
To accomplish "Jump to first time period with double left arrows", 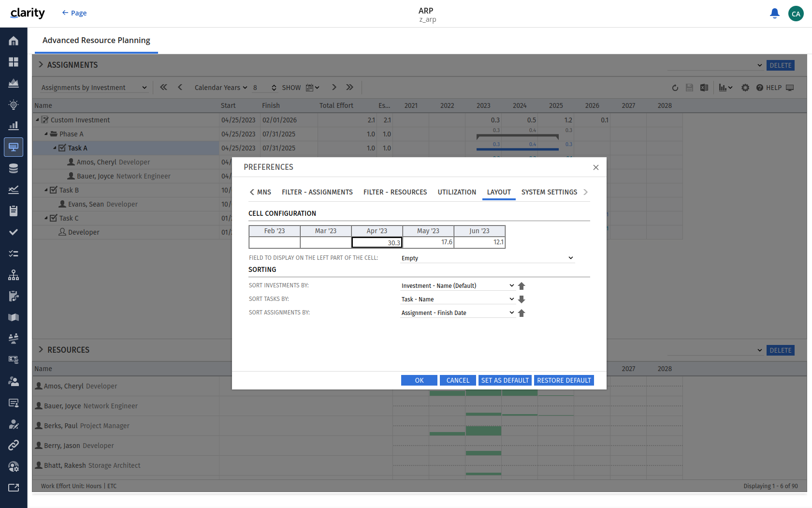I will coord(163,87).
